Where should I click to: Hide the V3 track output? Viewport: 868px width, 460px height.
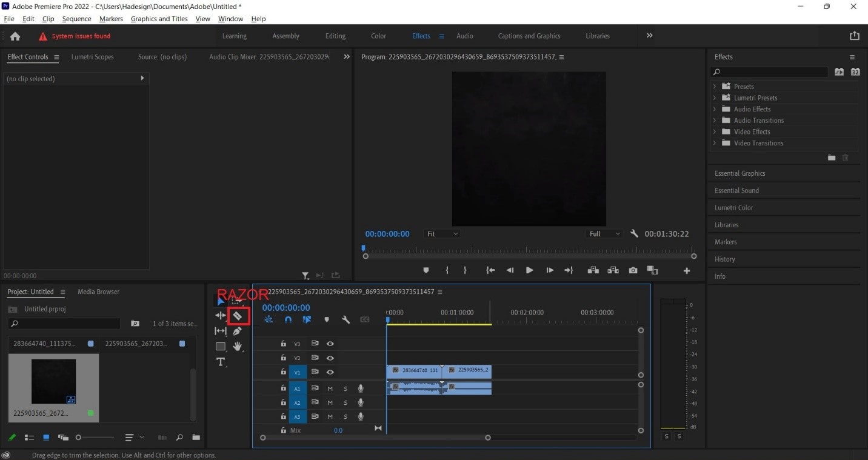pos(330,344)
